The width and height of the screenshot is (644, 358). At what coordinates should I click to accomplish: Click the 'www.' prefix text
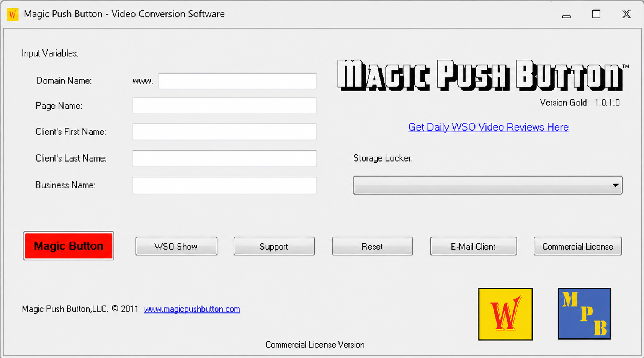(143, 81)
